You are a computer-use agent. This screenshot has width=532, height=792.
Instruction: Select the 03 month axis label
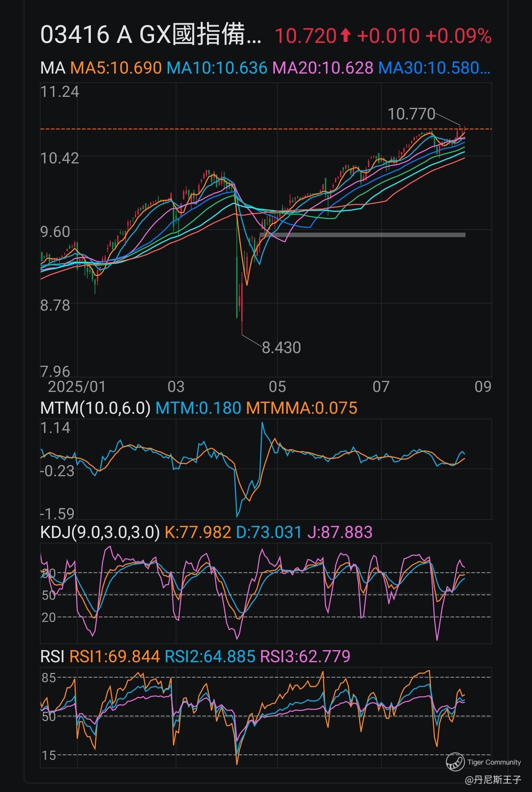point(176,387)
